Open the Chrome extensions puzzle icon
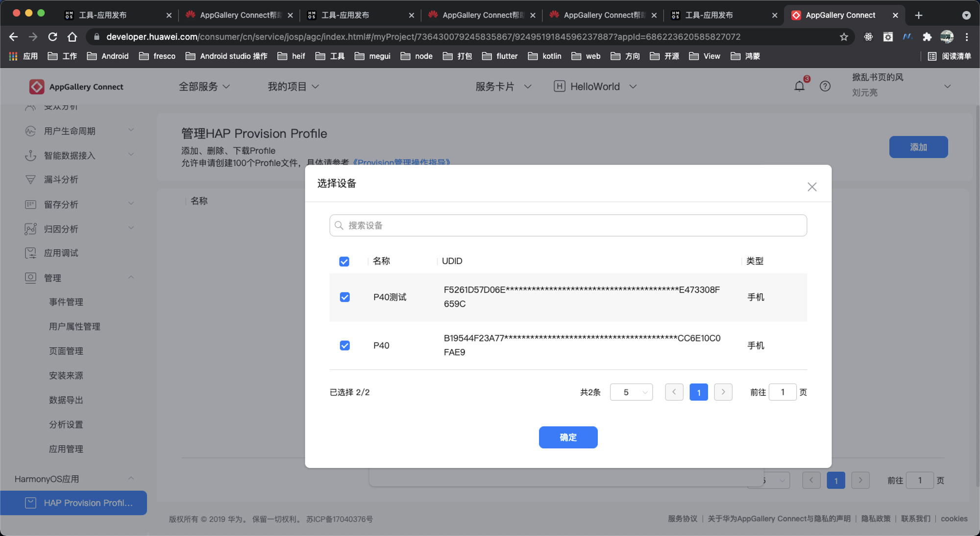This screenshot has width=980, height=536. coord(927,37)
